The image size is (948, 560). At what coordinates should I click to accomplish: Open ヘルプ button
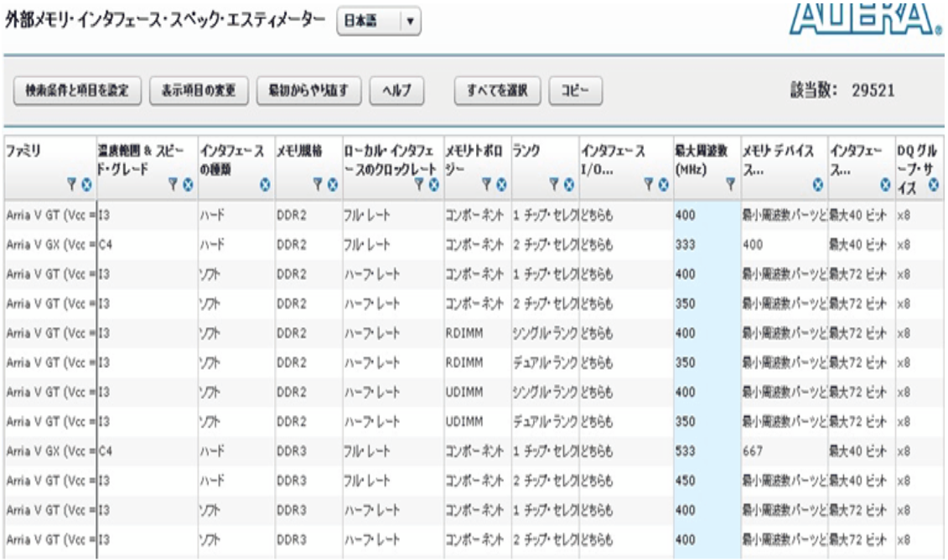coord(397,91)
